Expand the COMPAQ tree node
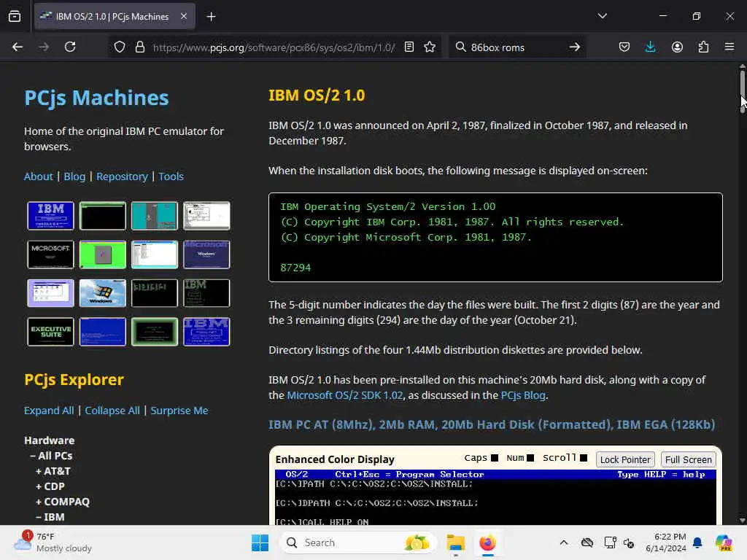747x560 pixels. pos(63,502)
